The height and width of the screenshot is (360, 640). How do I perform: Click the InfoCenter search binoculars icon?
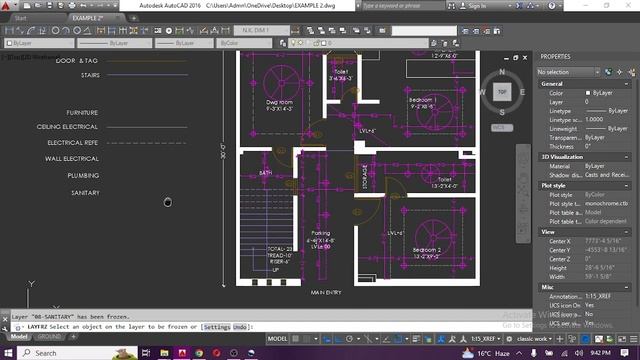point(451,6)
